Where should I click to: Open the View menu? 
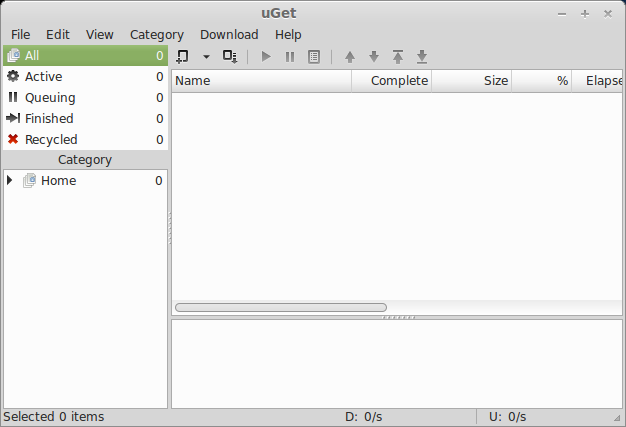click(100, 35)
